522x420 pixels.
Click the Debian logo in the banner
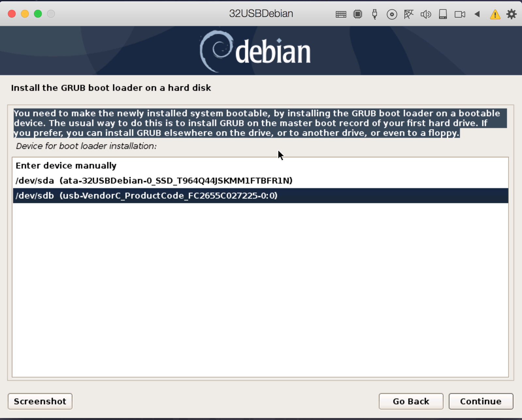pyautogui.click(x=255, y=51)
